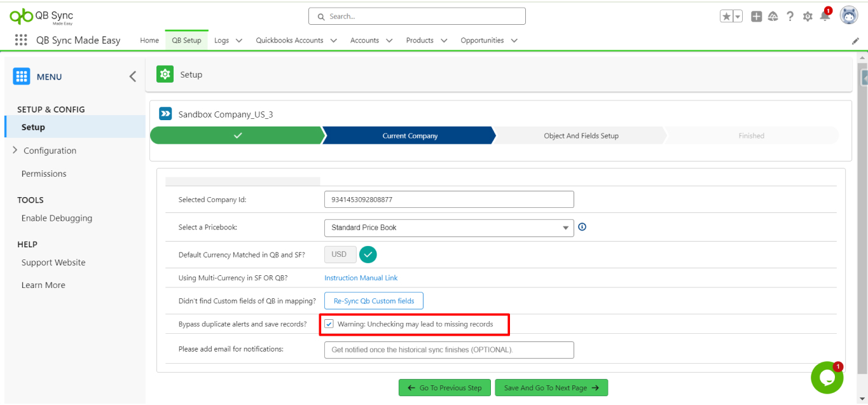
Task: Focus the global Search box
Action: [417, 16]
